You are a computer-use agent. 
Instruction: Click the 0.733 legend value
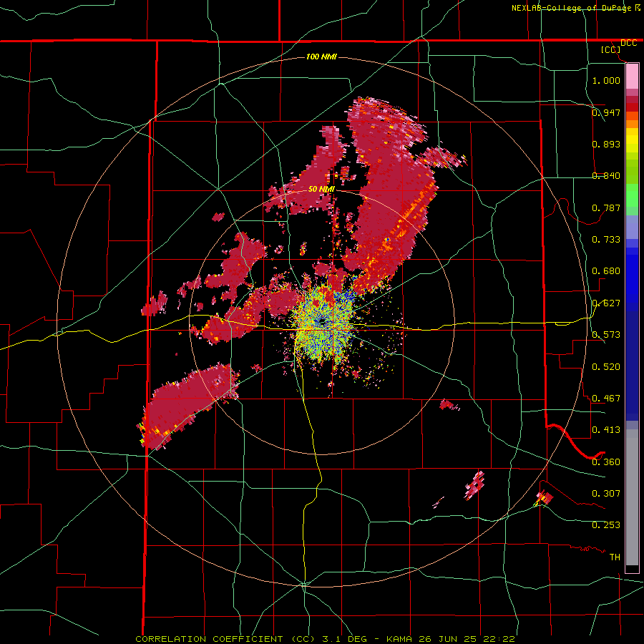point(606,239)
